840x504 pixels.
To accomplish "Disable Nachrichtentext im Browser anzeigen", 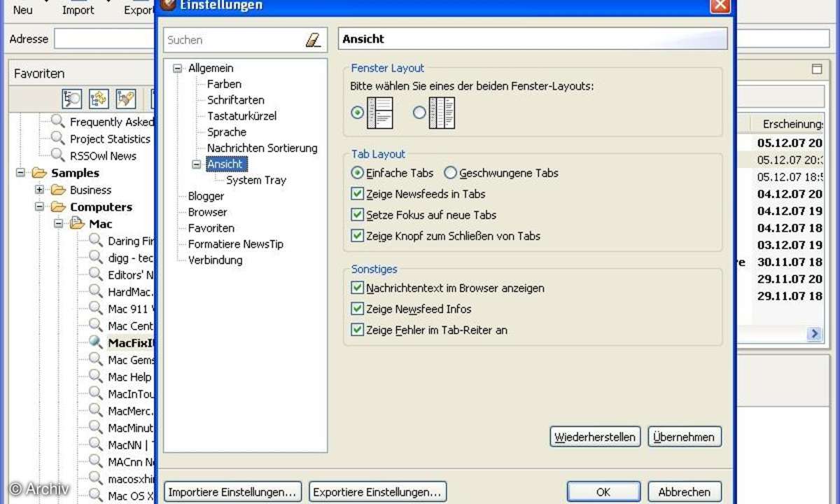I will [358, 288].
